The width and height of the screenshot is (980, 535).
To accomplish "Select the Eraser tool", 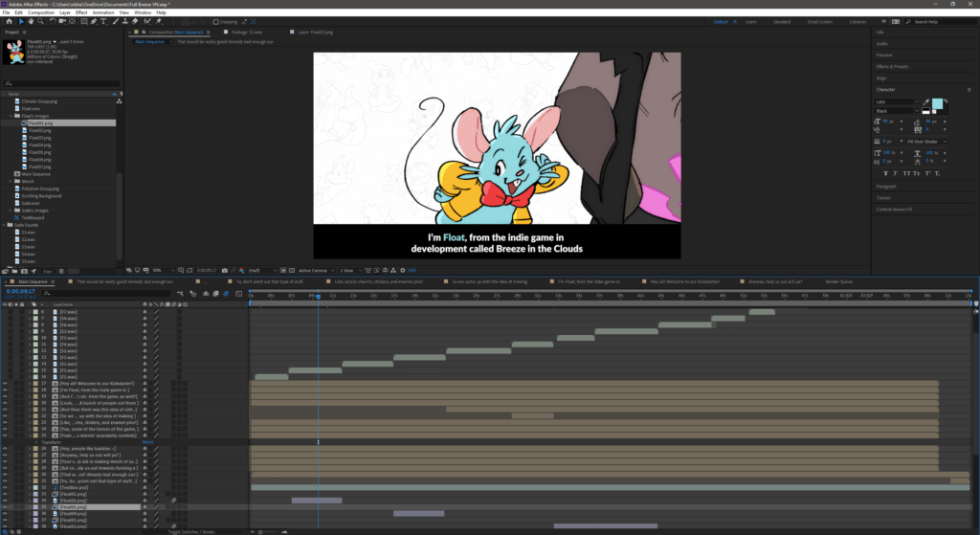I will 135,21.
